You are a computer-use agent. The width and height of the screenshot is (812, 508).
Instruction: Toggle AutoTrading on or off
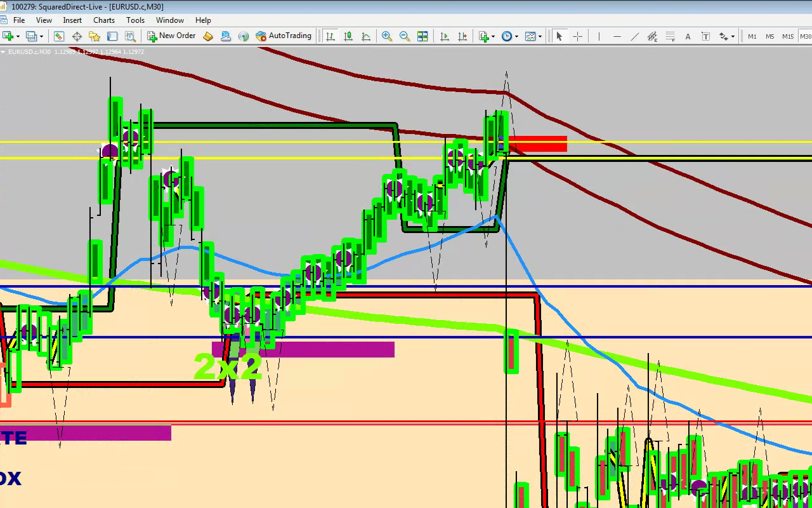coord(284,36)
